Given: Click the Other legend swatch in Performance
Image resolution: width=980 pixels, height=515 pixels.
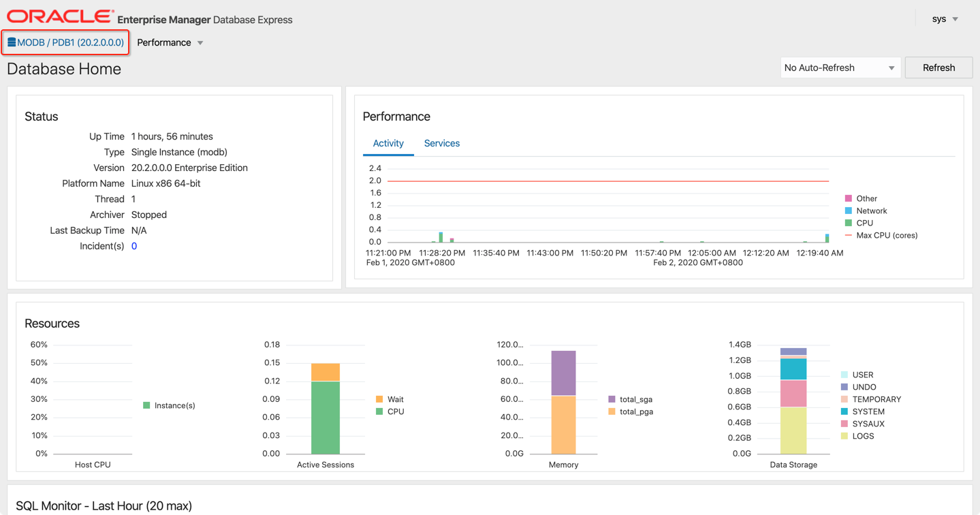Looking at the screenshot, I should pyautogui.click(x=848, y=198).
